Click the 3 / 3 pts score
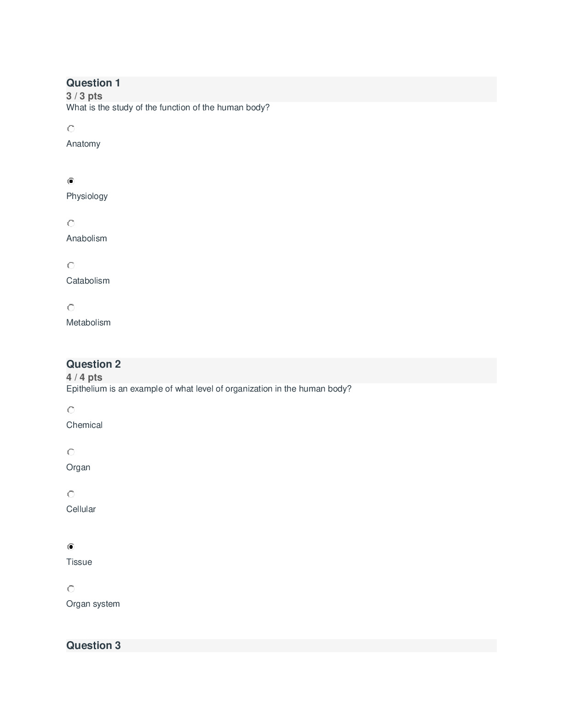The height and width of the screenshot is (728, 563). pyautogui.click(x=84, y=96)
